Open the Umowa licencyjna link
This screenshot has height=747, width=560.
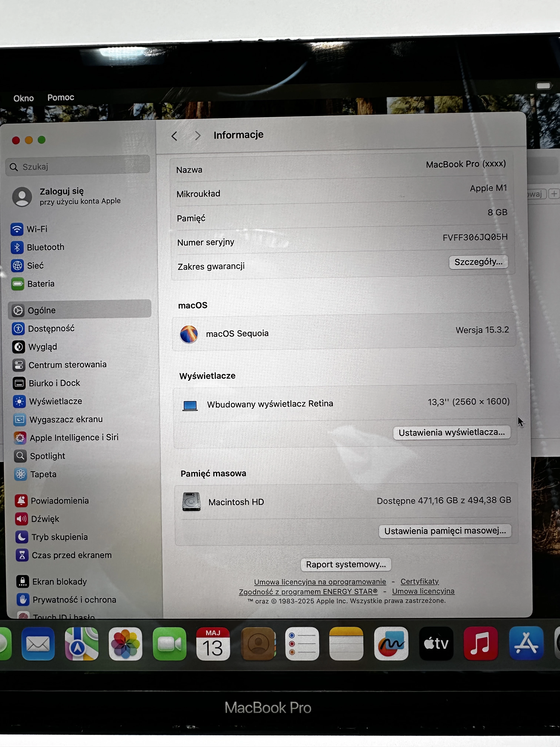pyautogui.click(x=423, y=591)
